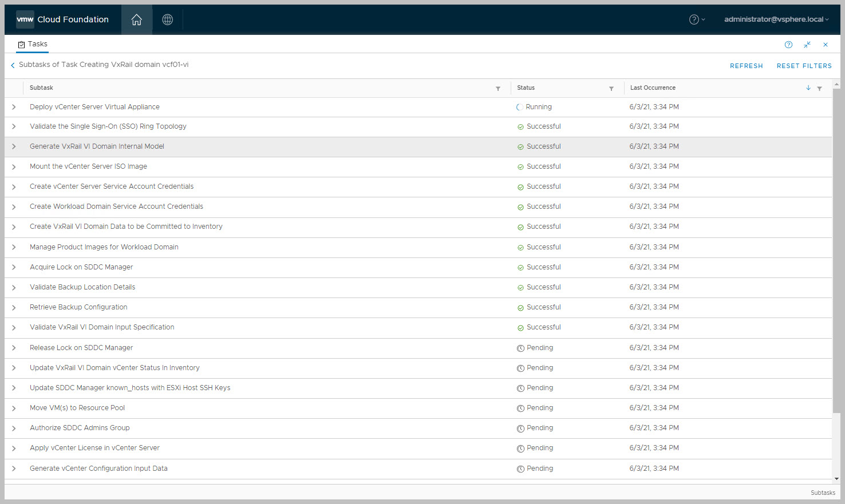Open the Last Occurrence column filter
Image resolution: width=845 pixels, height=504 pixels.
[819, 89]
